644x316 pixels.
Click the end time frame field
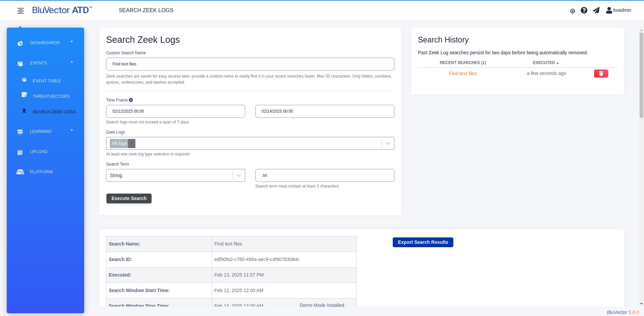tap(325, 111)
